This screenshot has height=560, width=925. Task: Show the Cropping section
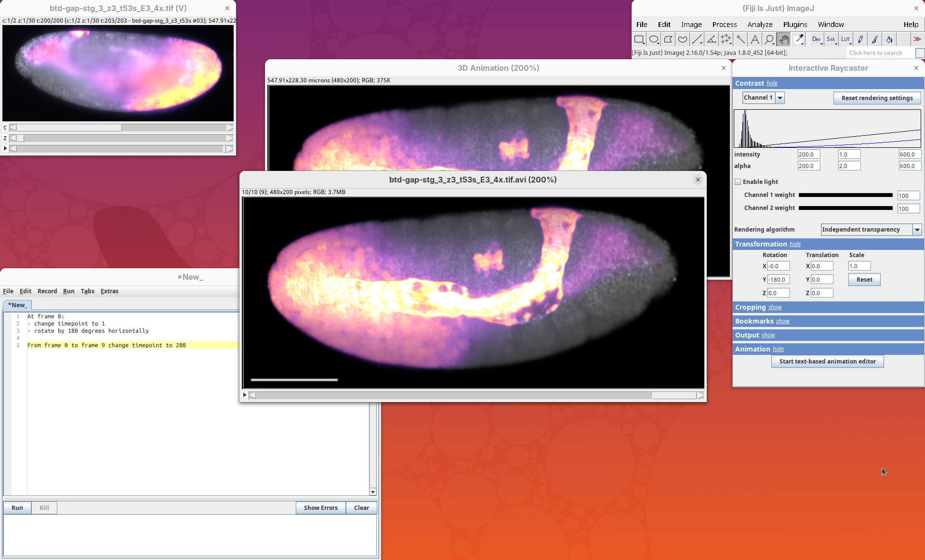pyautogui.click(x=775, y=307)
